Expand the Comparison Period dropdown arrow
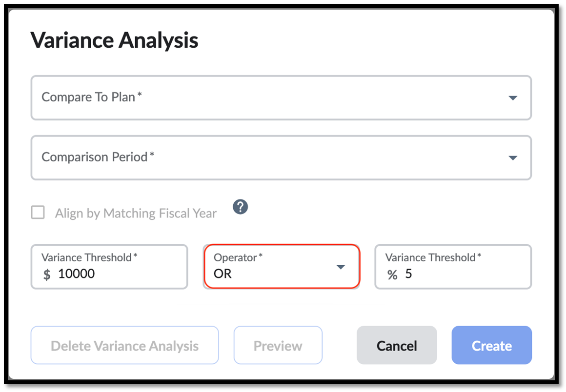 513,157
